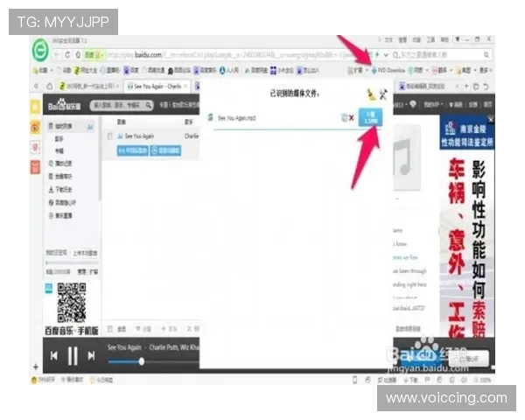Switch to the 360导航 tab
This screenshot has width=525, height=420.
89,87
